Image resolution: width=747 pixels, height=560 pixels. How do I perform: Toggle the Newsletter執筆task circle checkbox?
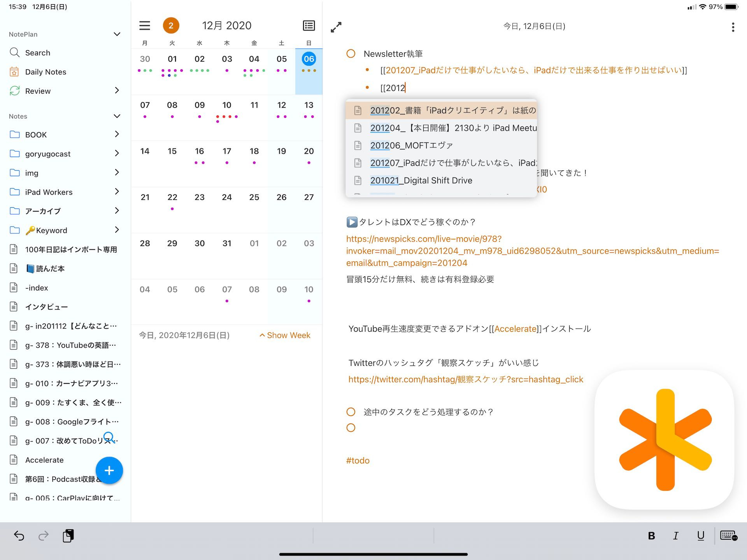click(x=351, y=54)
